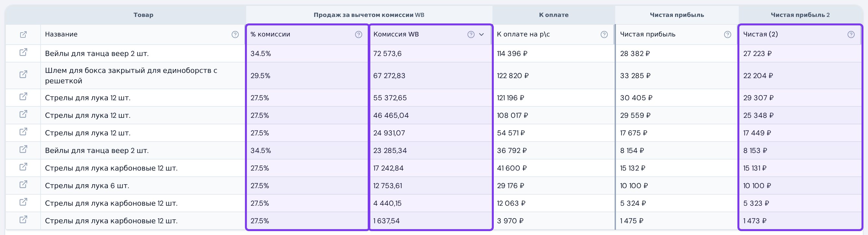Click the К оплате на р\с column header
The image size is (868, 235).
523,34
